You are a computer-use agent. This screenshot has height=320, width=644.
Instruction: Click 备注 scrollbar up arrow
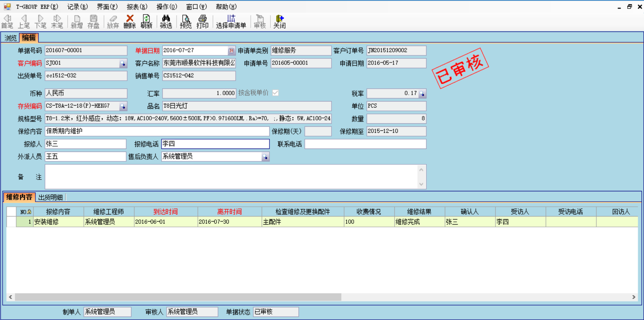point(421,170)
